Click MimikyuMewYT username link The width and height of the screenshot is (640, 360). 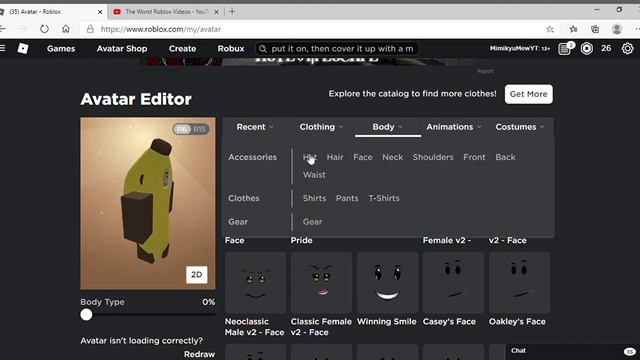(x=520, y=48)
